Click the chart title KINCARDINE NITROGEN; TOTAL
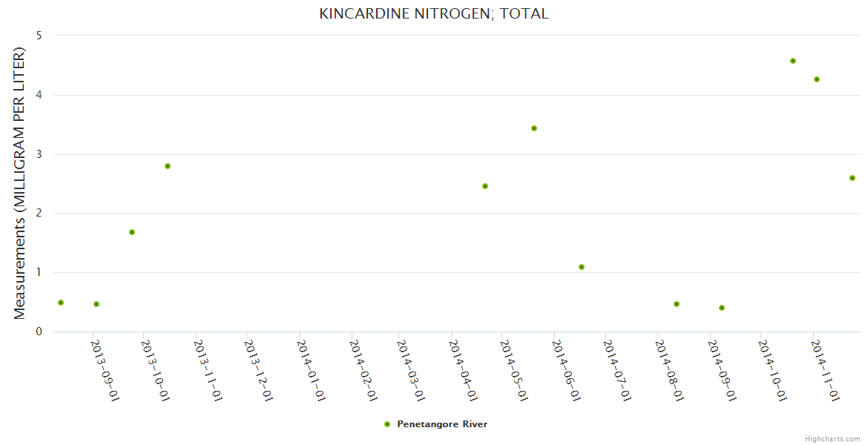 434,13
